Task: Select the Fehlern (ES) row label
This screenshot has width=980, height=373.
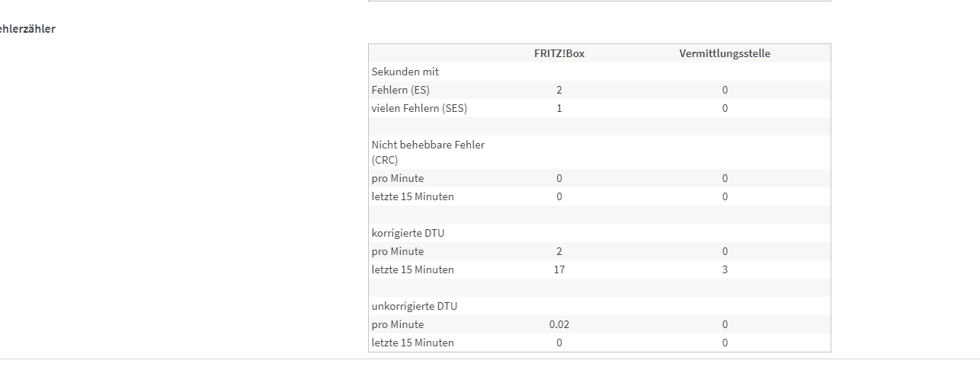Action: pyautogui.click(x=401, y=90)
